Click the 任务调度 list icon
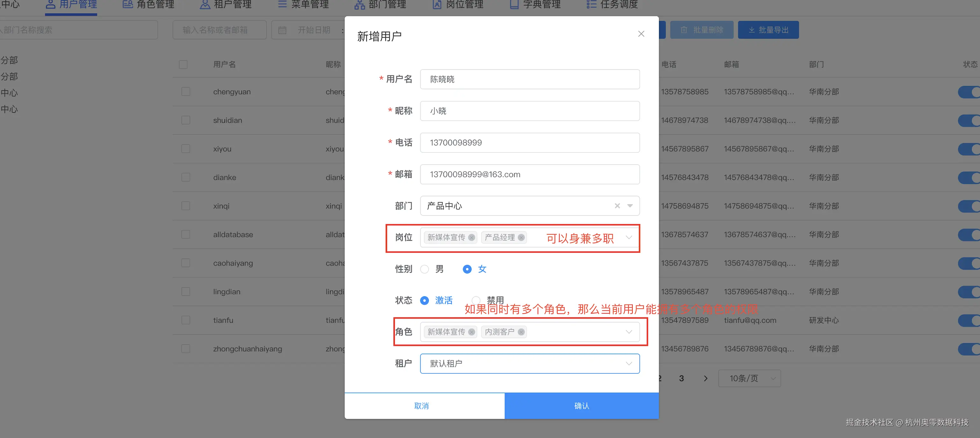The image size is (980, 438). [x=591, y=4]
